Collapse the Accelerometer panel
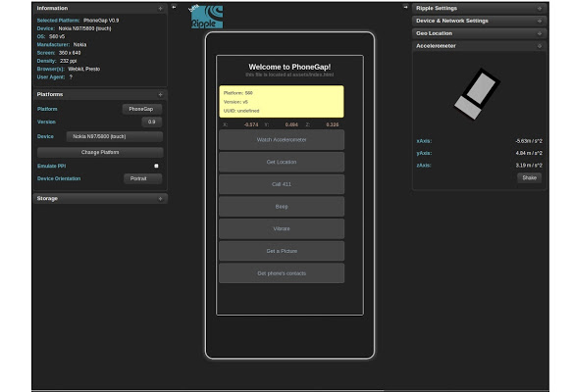 pos(540,46)
